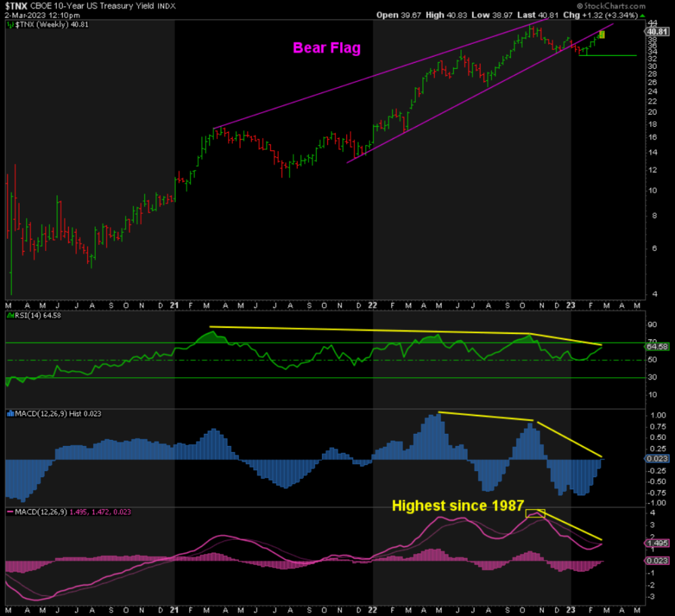Click the green horizontal support line near 33

(608, 55)
